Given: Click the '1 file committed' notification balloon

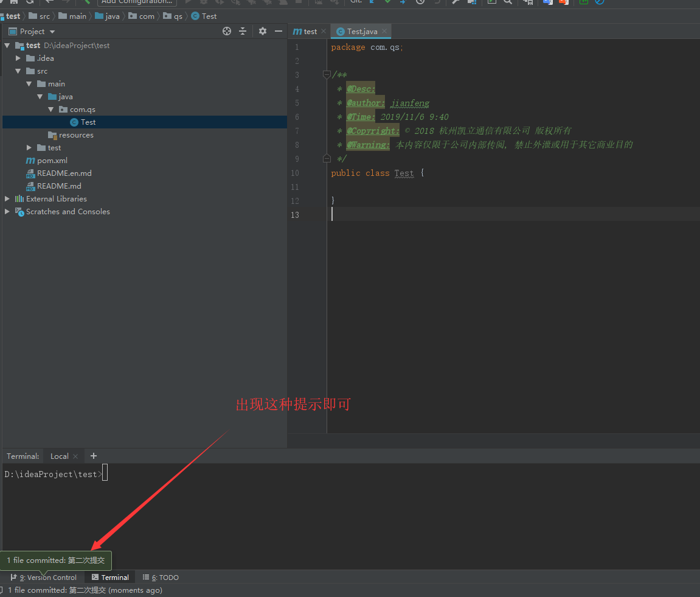Looking at the screenshot, I should pos(56,560).
